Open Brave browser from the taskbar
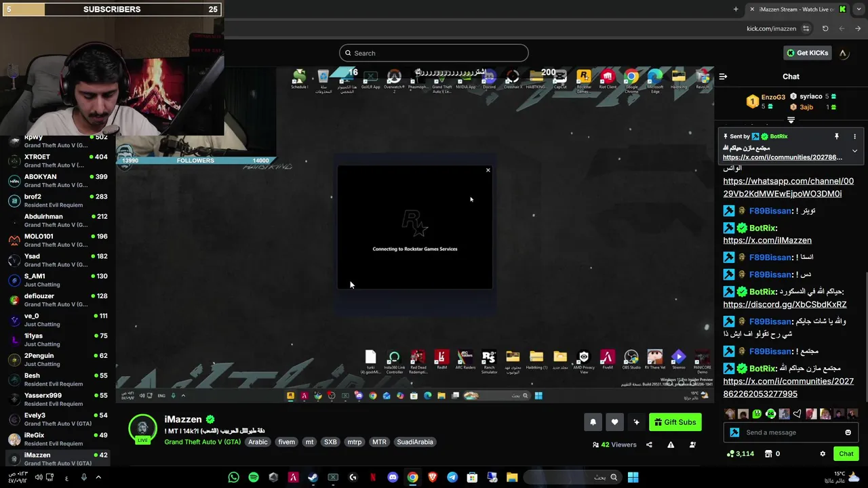The image size is (868, 488). pos(432,477)
